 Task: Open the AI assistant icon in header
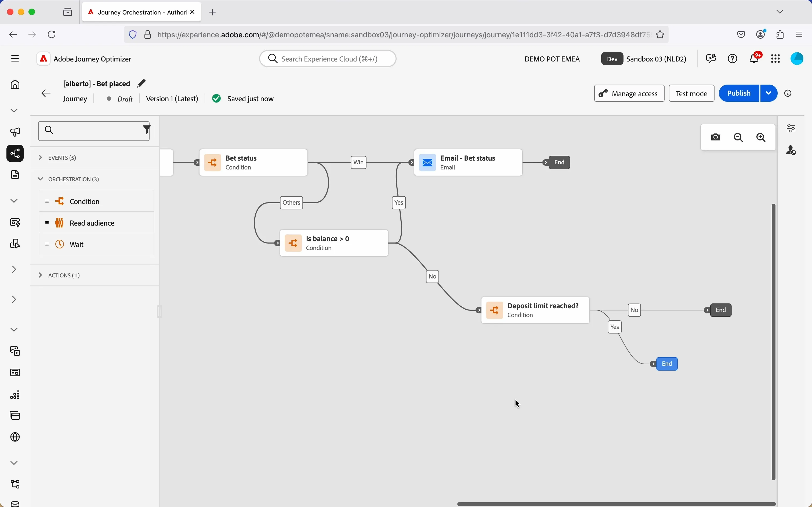pos(711,59)
